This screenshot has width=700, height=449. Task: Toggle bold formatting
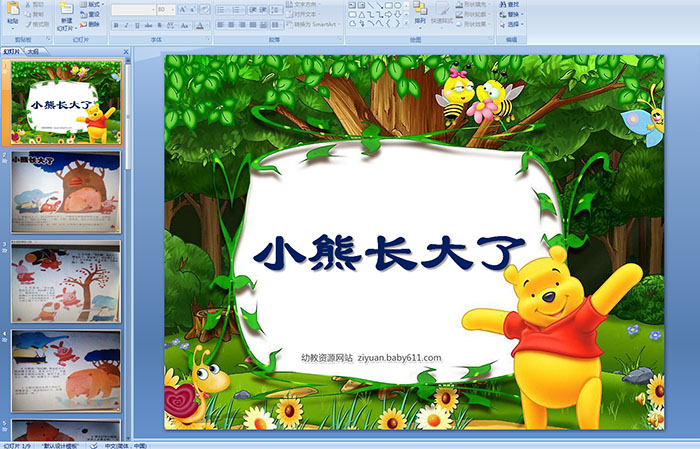(116, 25)
